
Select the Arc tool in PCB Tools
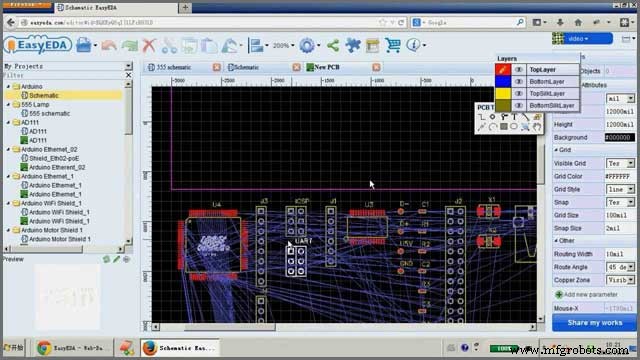493,127
